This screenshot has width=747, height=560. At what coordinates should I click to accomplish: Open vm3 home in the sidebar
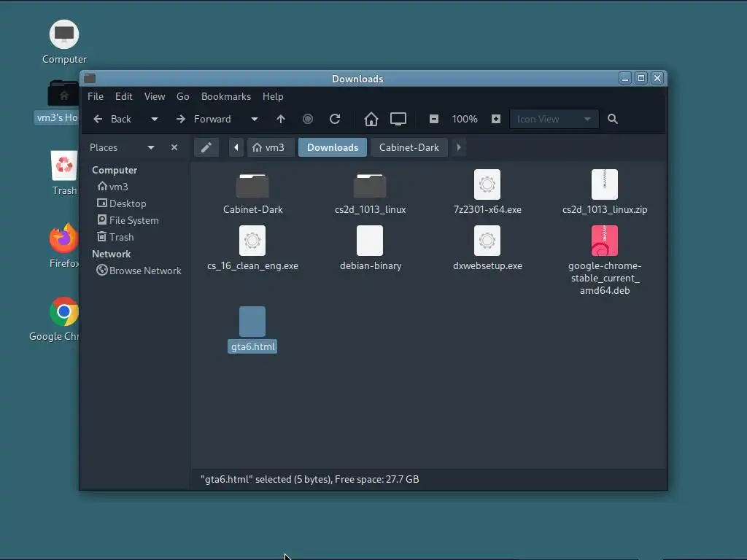tap(113, 187)
